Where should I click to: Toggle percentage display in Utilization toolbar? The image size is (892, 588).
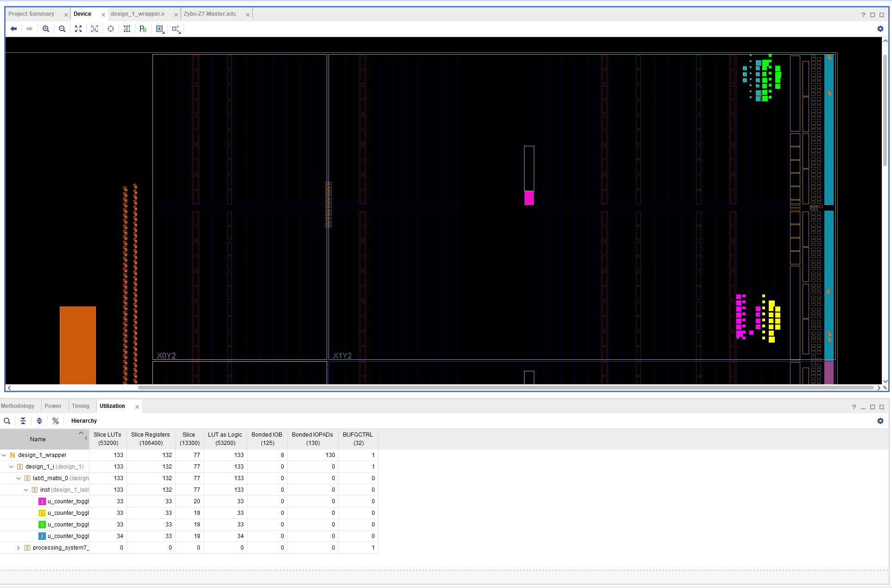pyautogui.click(x=56, y=421)
